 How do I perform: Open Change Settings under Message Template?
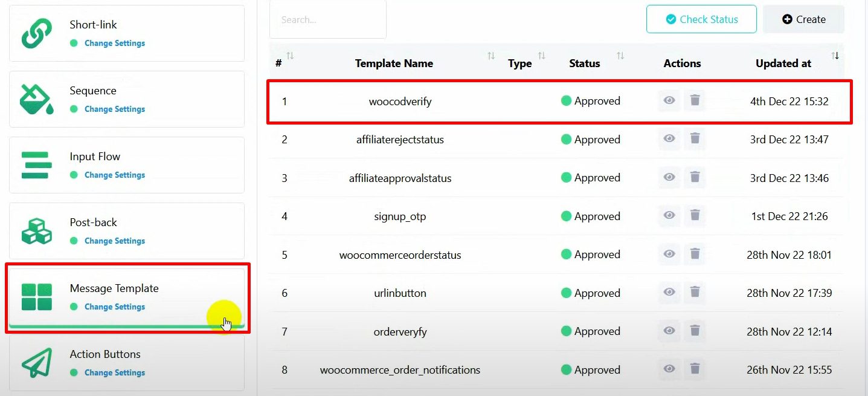tap(115, 307)
